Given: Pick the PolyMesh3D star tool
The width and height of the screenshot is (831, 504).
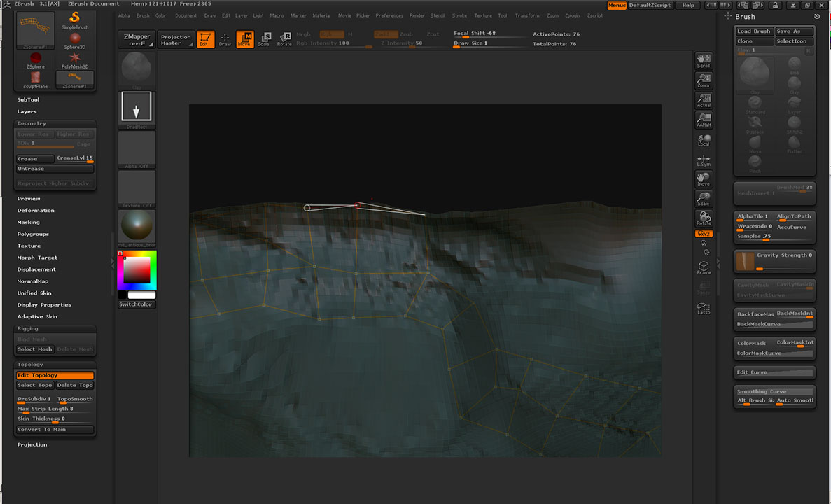Looking at the screenshot, I should [x=75, y=59].
